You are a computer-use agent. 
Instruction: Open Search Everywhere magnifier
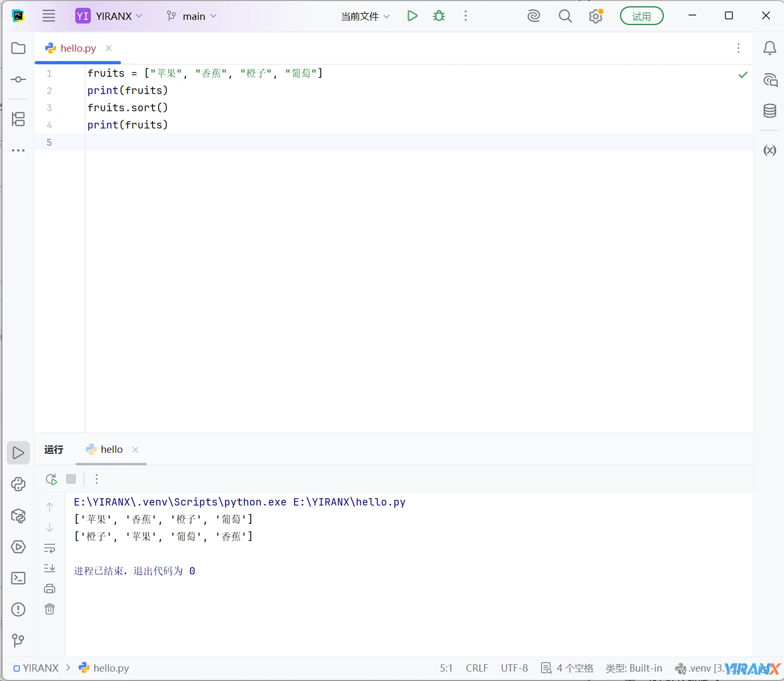(x=565, y=16)
